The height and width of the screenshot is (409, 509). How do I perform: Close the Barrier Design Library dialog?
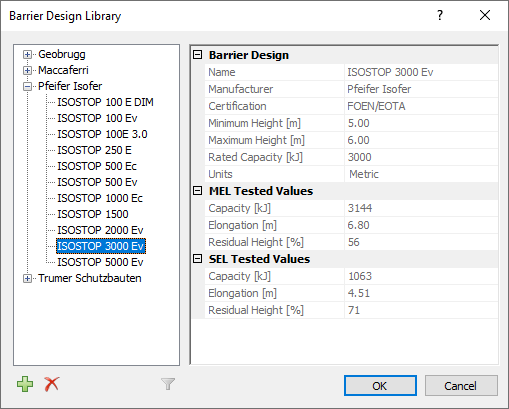(x=485, y=15)
